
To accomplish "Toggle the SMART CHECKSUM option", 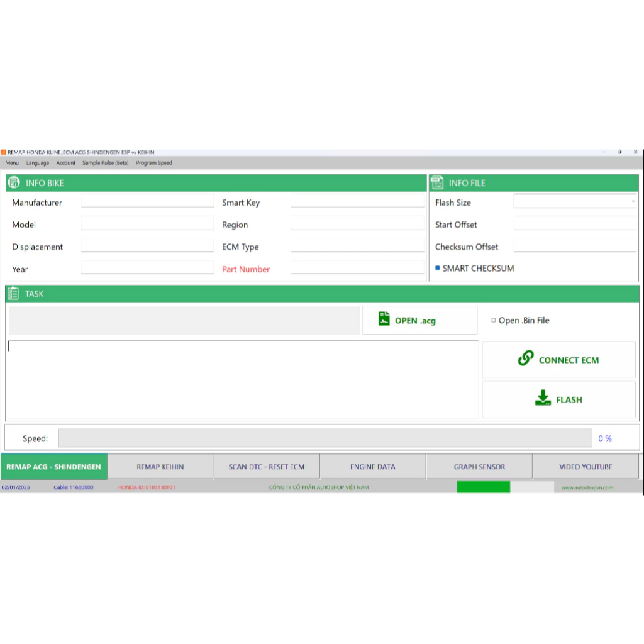I will pyautogui.click(x=438, y=268).
